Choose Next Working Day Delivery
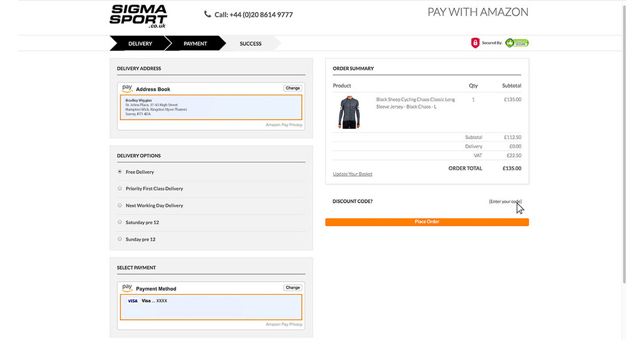This screenshot has width=644, height=341. pos(120,205)
